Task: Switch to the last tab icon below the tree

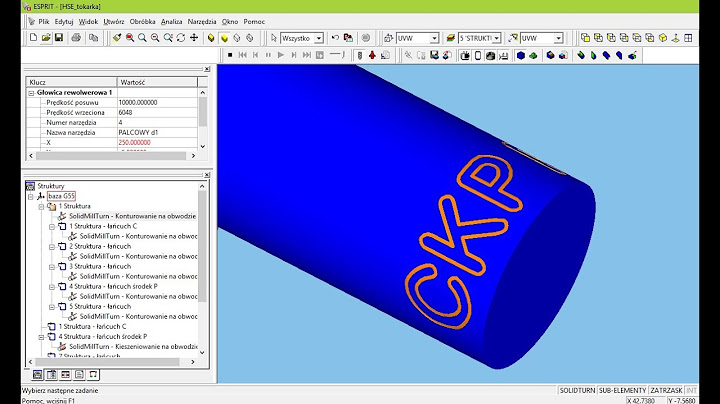Action: point(93,375)
